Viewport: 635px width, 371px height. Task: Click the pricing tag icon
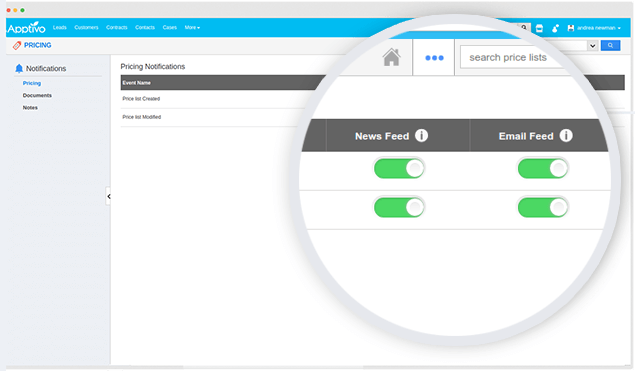click(17, 45)
